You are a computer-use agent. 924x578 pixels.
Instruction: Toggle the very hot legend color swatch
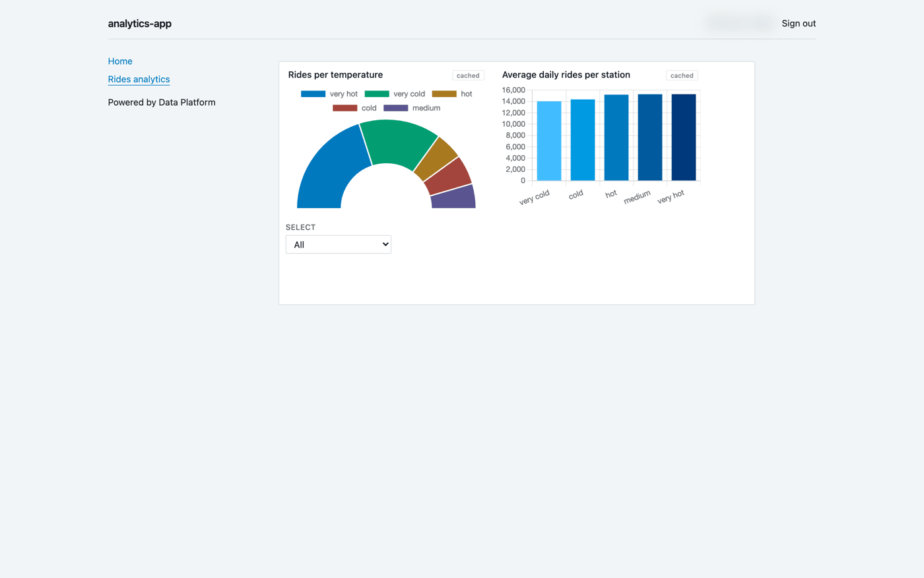click(313, 94)
